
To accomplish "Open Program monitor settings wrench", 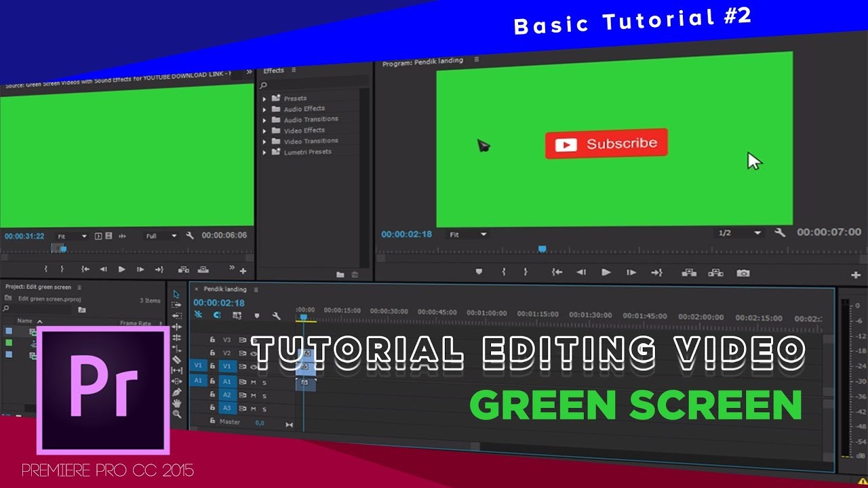I will click(780, 232).
